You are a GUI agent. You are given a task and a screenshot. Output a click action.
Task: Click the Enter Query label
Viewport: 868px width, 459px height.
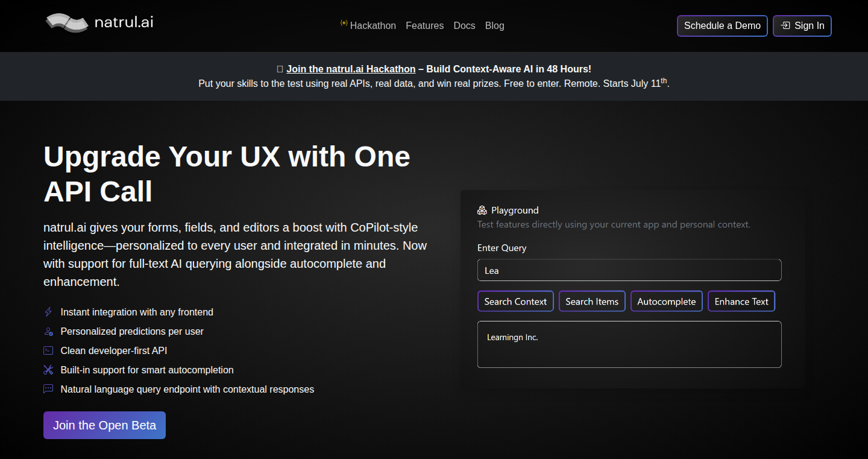point(502,248)
